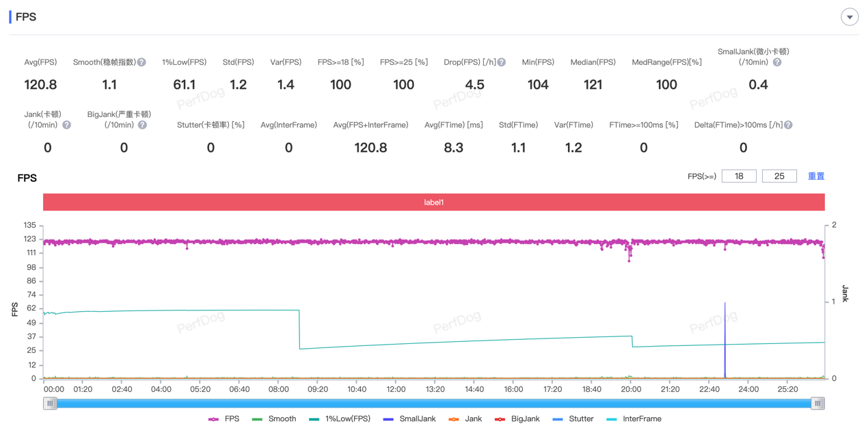Click help icon beside Delta(FTime)>100ms
Screen dimensions: 868x426
(788, 125)
